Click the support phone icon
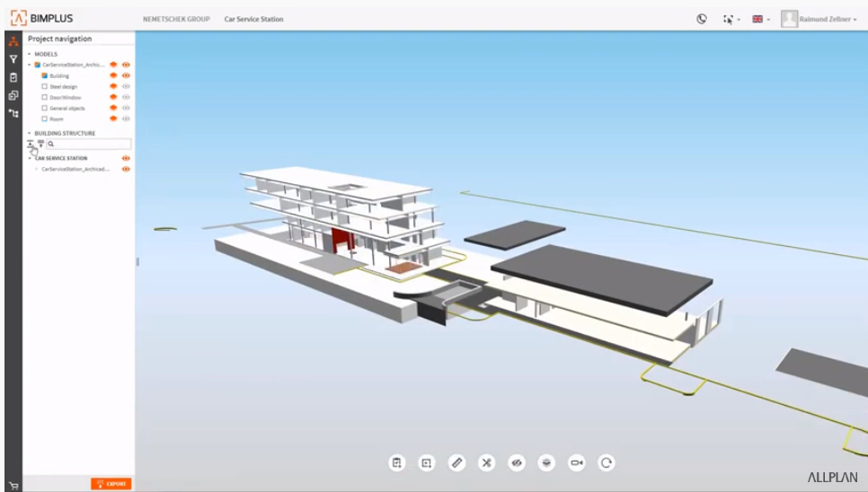The height and width of the screenshot is (492, 868). click(702, 19)
